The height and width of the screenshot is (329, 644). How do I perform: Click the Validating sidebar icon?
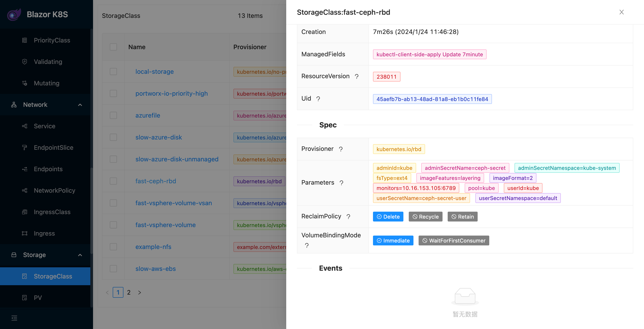coord(24,61)
